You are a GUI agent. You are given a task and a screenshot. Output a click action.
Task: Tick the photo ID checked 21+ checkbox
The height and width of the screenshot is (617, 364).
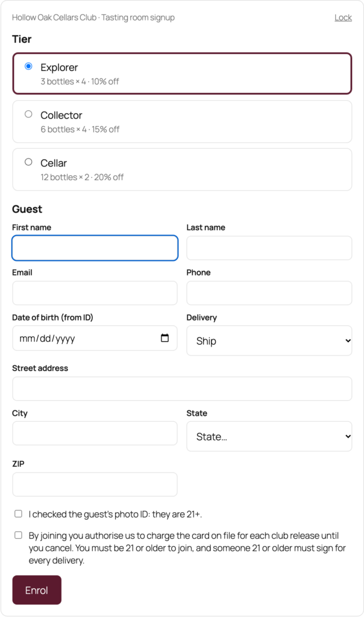(x=18, y=513)
